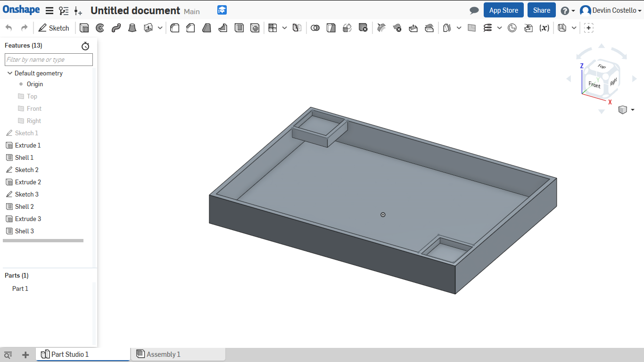Screen dimensions: 644x362
Task: Open the App Store
Action: [504, 10]
